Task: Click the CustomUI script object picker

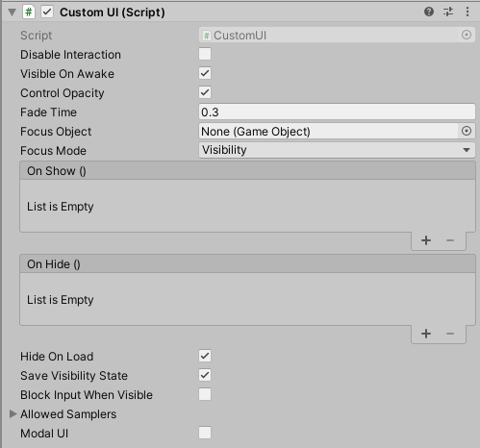Action: click(467, 35)
